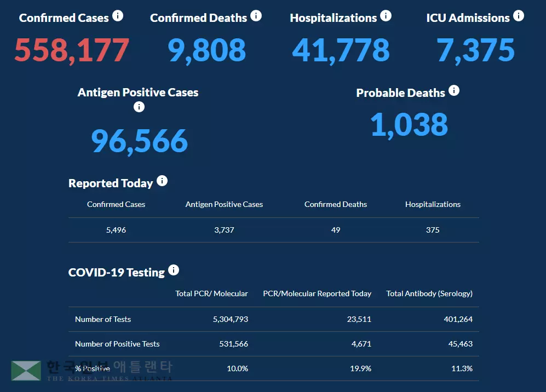Click the Total PCR/ Molecular column header
The width and height of the screenshot is (546, 392).
211,294
